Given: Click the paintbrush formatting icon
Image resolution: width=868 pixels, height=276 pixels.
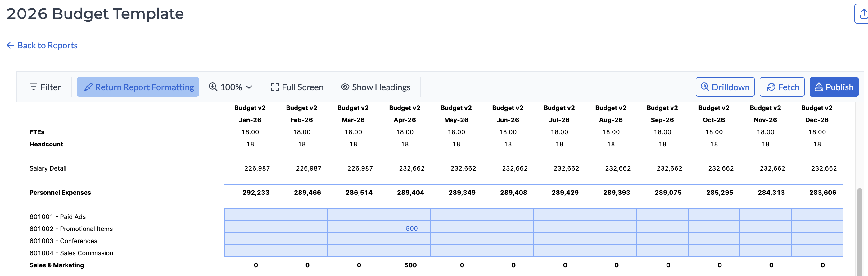Looking at the screenshot, I should pos(88,87).
